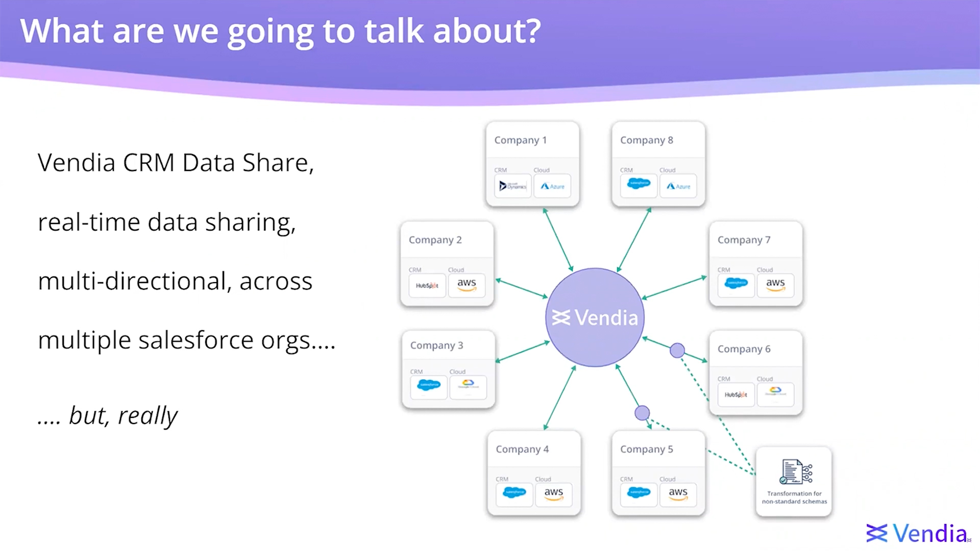
Task: Click the purple connector dot near Company 6
Action: (677, 350)
